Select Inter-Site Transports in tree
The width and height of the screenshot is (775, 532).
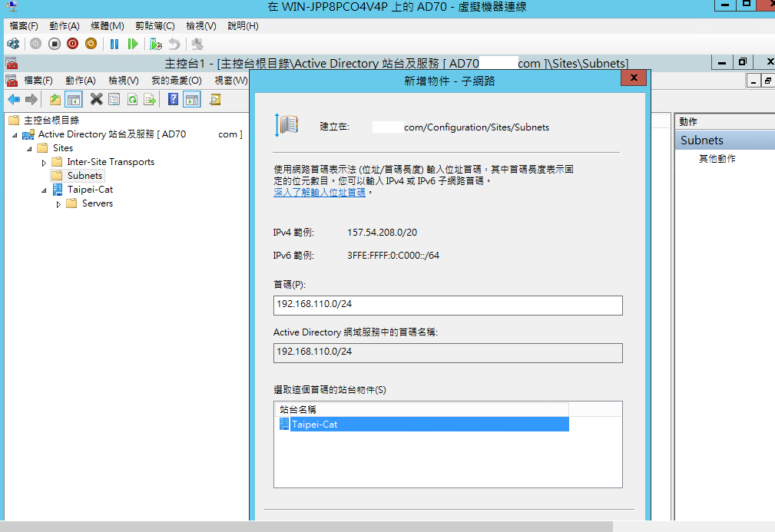pos(111,161)
